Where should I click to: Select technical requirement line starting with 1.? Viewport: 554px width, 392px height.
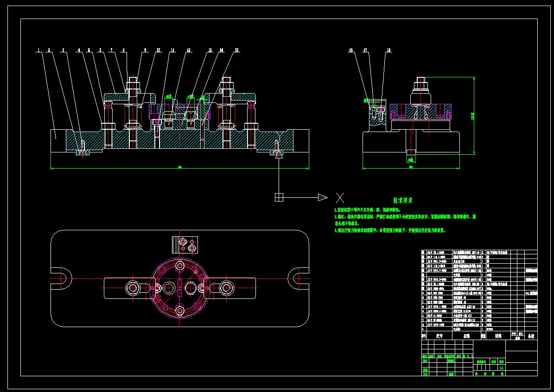(368, 210)
